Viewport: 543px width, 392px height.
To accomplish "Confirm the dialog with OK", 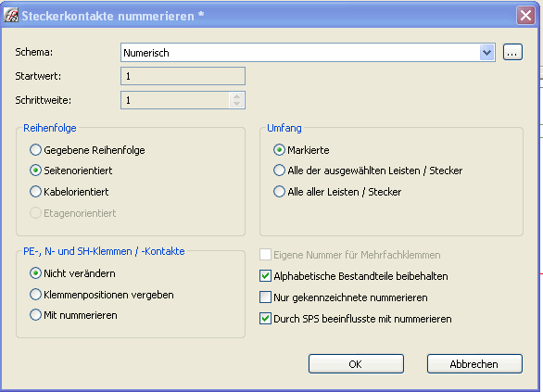I will click(x=356, y=364).
